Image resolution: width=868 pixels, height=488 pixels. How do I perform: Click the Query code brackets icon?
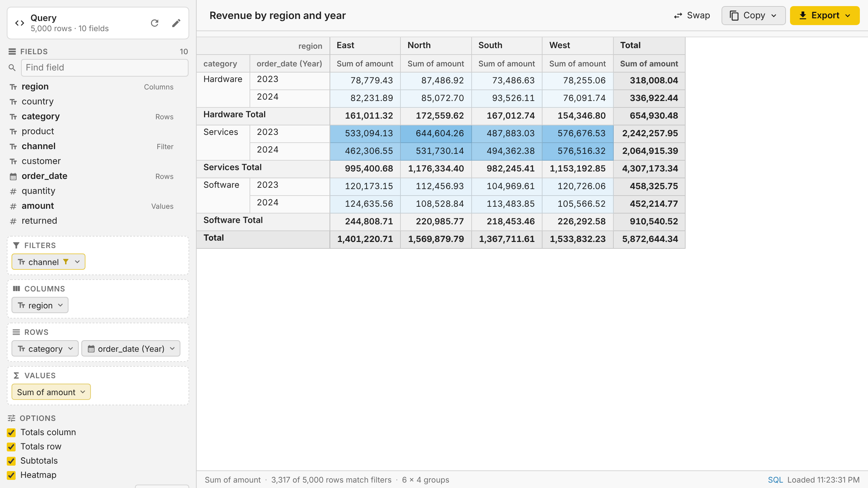pyautogui.click(x=20, y=23)
